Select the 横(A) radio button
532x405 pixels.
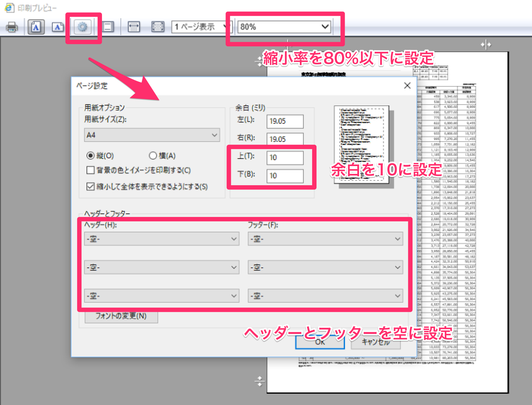[x=153, y=155]
